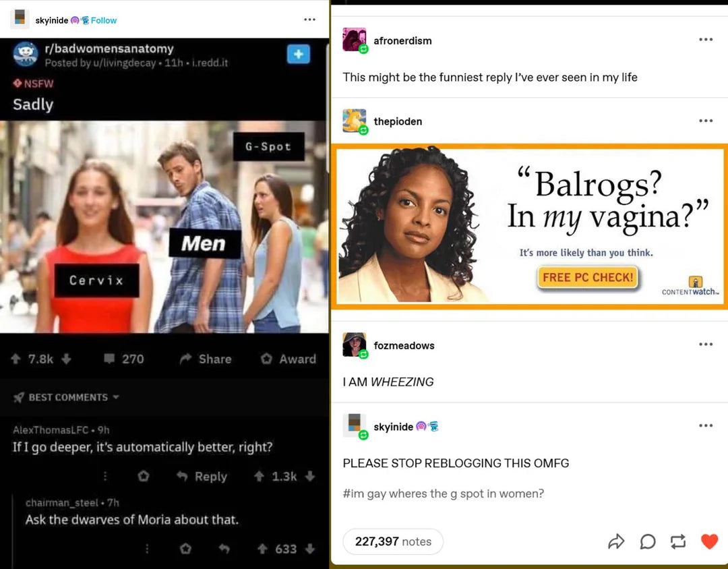Screen dimensions: 728x569
Task: Open the three-dot menu beside fozmeadows
Action: click(x=705, y=345)
